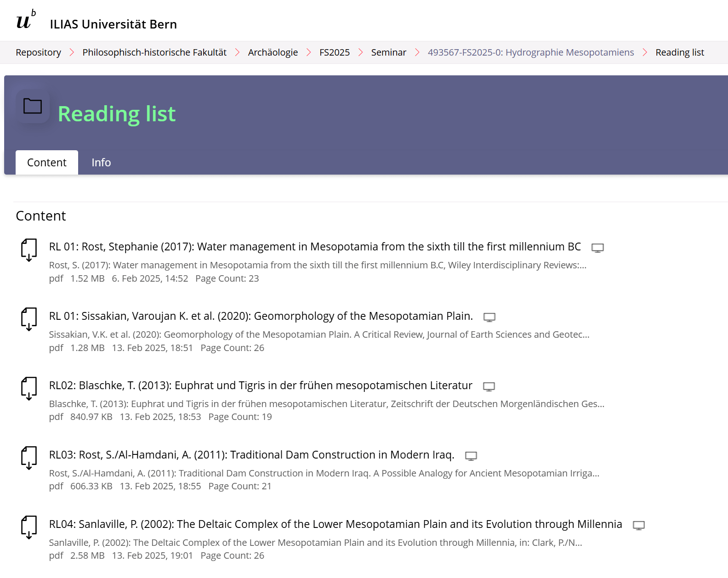Open preview monitor icon for Sissakian Geomorphology
This screenshot has height=578, width=728.
click(x=489, y=317)
